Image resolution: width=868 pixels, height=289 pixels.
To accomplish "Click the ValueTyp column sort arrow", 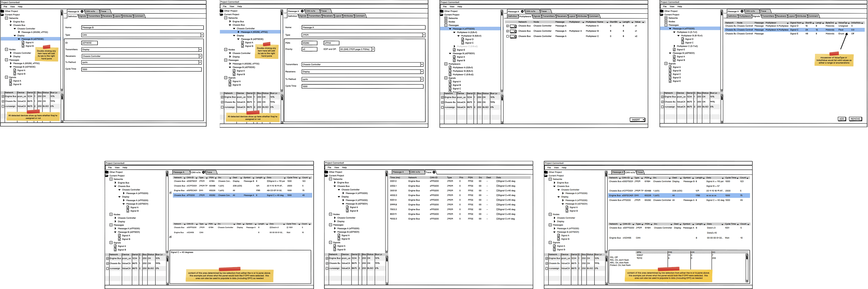I will point(849,23).
